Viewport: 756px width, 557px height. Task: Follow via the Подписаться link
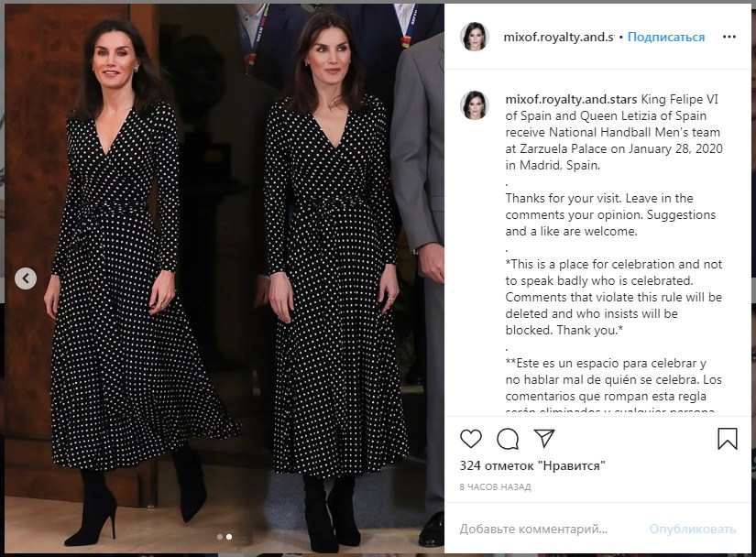click(666, 37)
